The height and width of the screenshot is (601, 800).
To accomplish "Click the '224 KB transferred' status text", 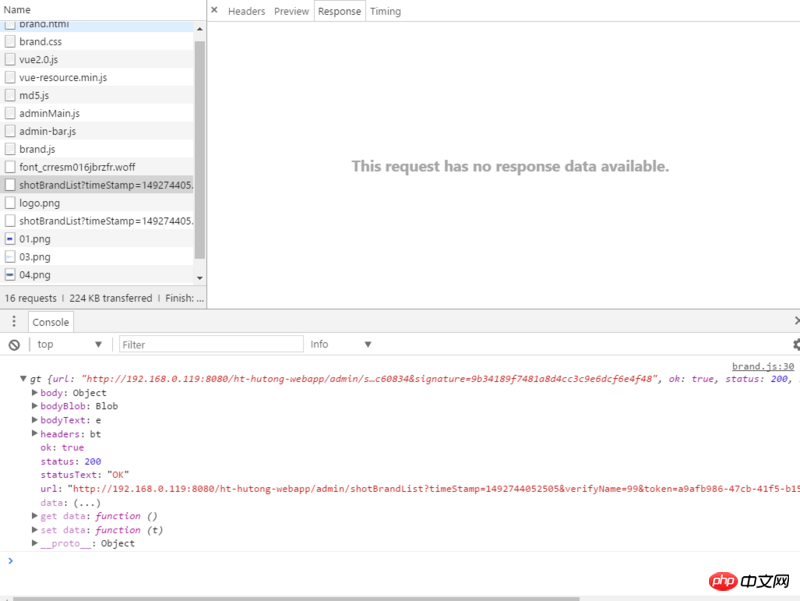I will (x=111, y=298).
